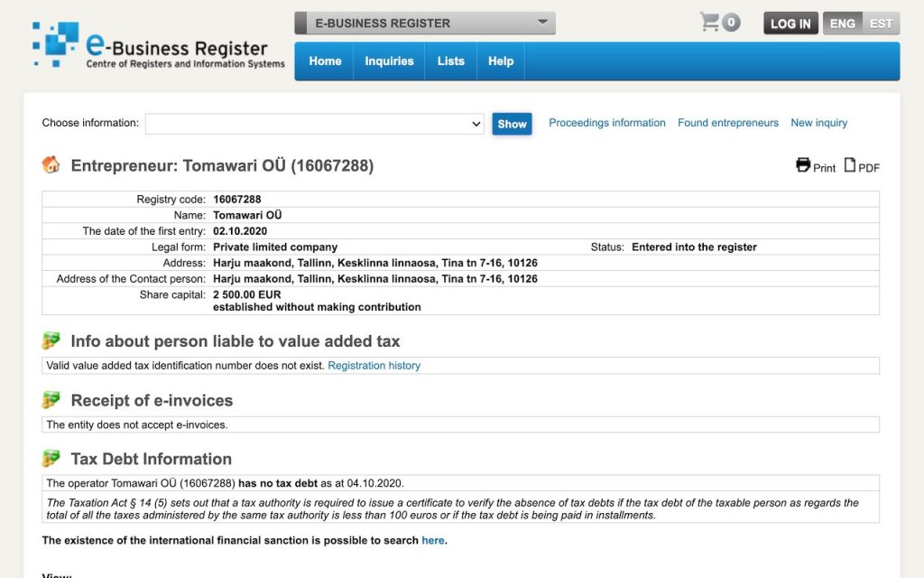Viewport: 924px width, 578px height.
Task: Open the Lists menu
Action: click(451, 61)
